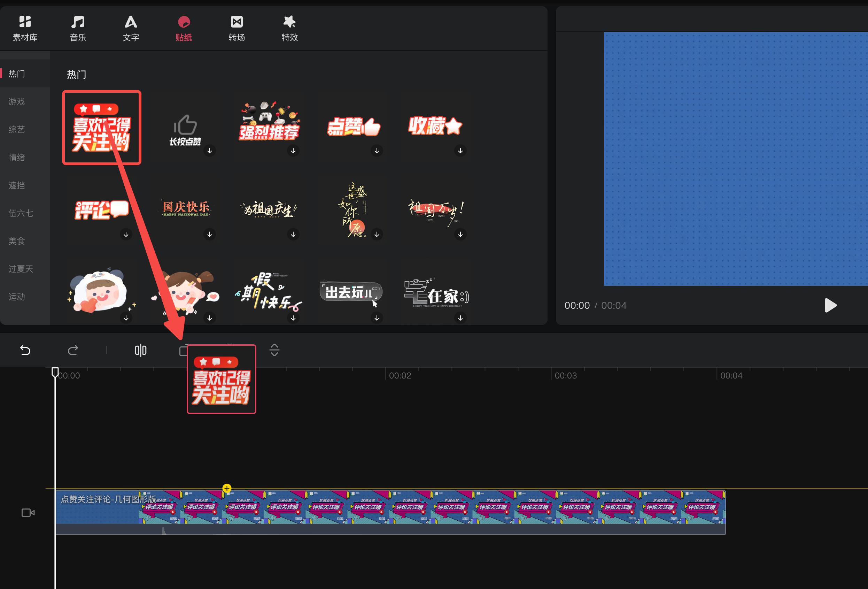The height and width of the screenshot is (589, 868).
Task: Select the 情绪 sticker category
Action: (17, 157)
